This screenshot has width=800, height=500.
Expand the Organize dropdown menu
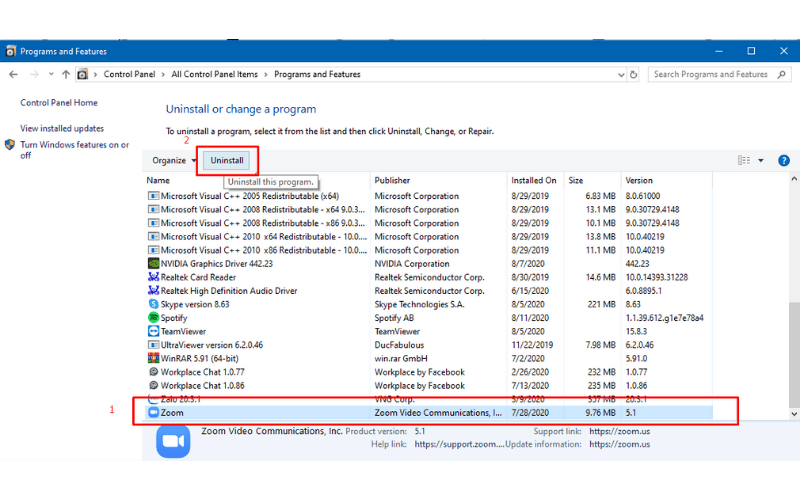pyautogui.click(x=174, y=160)
